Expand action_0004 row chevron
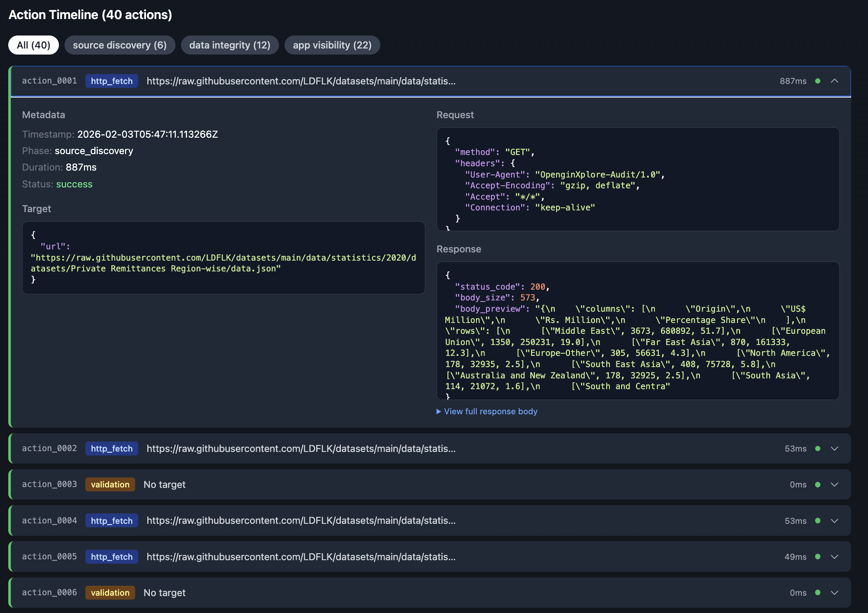This screenshot has width=868, height=613. point(834,521)
